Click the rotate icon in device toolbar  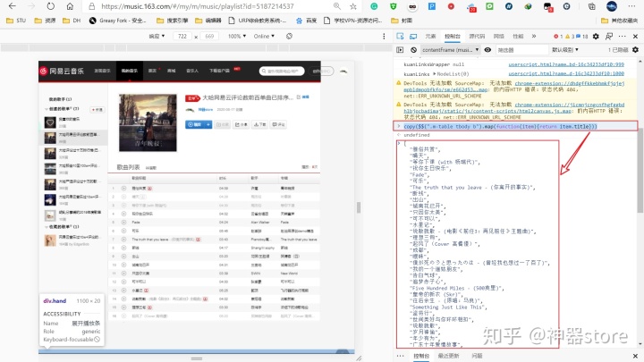[x=289, y=36]
